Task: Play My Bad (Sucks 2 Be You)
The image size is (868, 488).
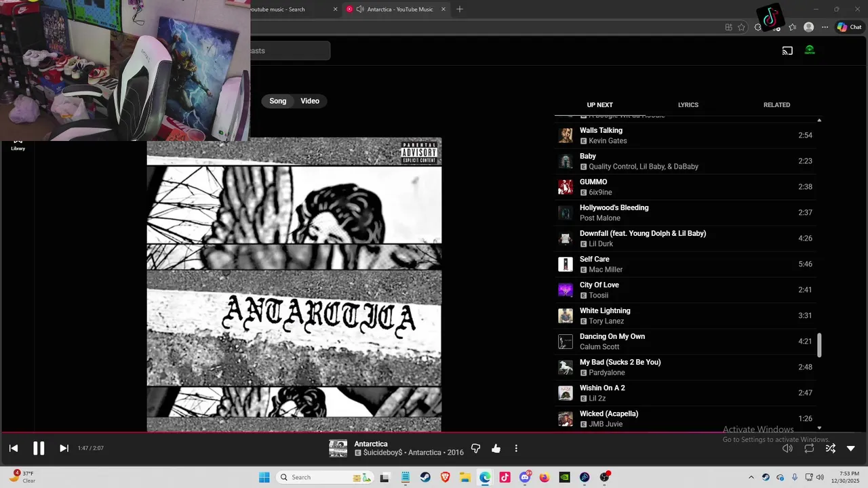Action: point(686,367)
